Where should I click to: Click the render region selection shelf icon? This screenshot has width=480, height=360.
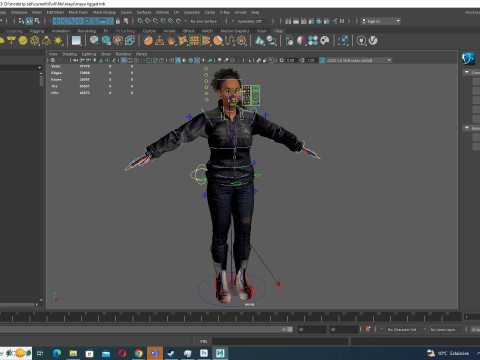[343, 41]
